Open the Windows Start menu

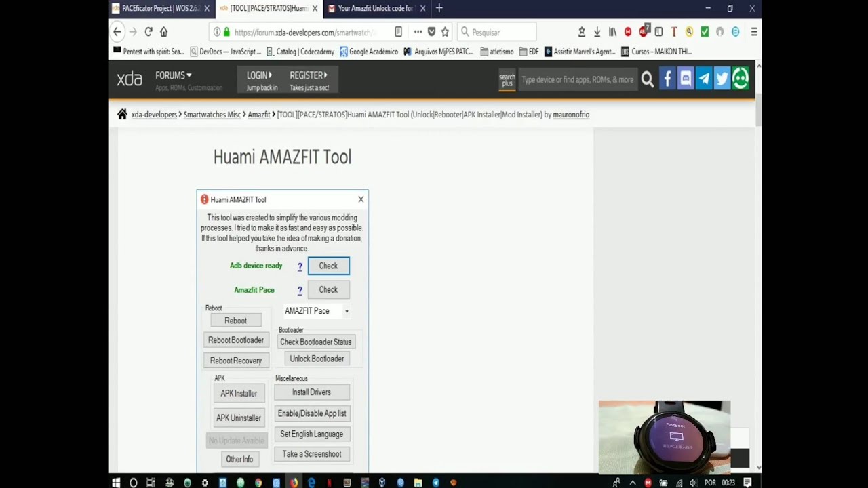pyautogui.click(x=116, y=483)
